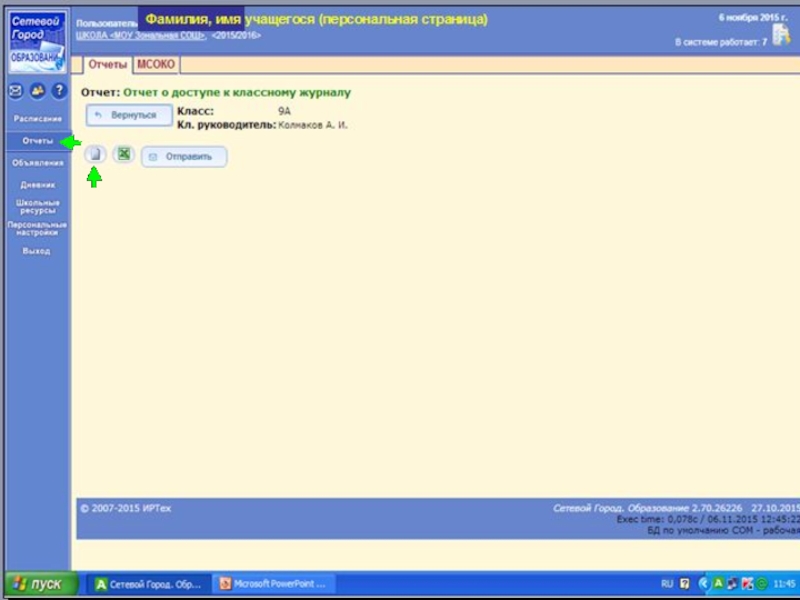
Task: Open help via the question mark icon
Action: tap(59, 91)
